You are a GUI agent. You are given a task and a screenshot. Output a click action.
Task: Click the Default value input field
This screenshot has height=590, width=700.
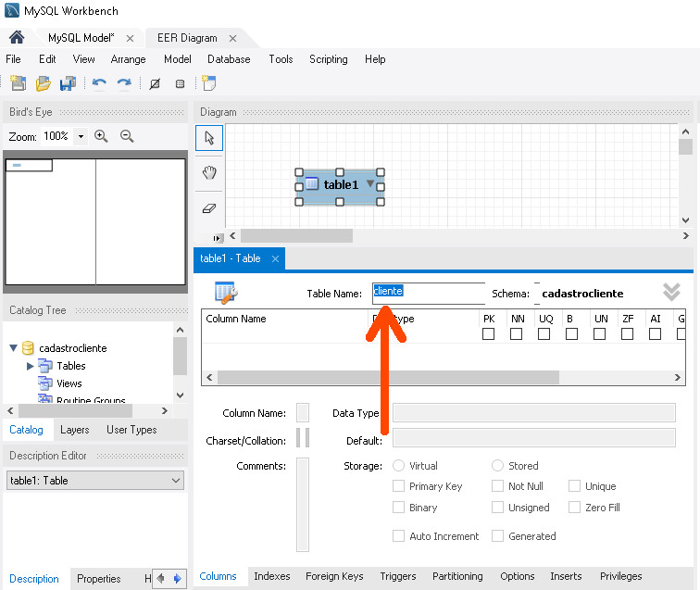[533, 438]
